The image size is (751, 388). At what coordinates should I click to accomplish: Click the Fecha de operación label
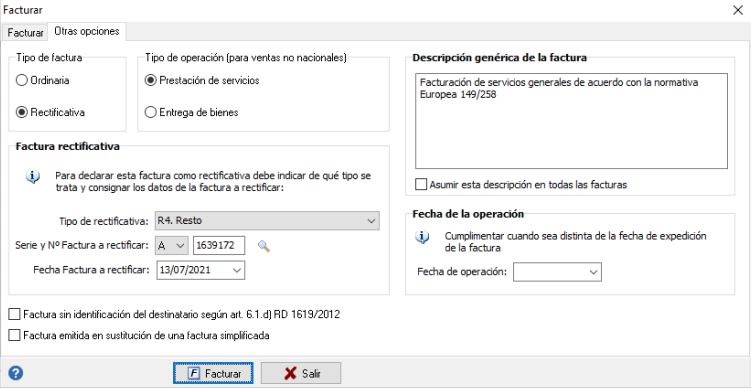coord(462,272)
